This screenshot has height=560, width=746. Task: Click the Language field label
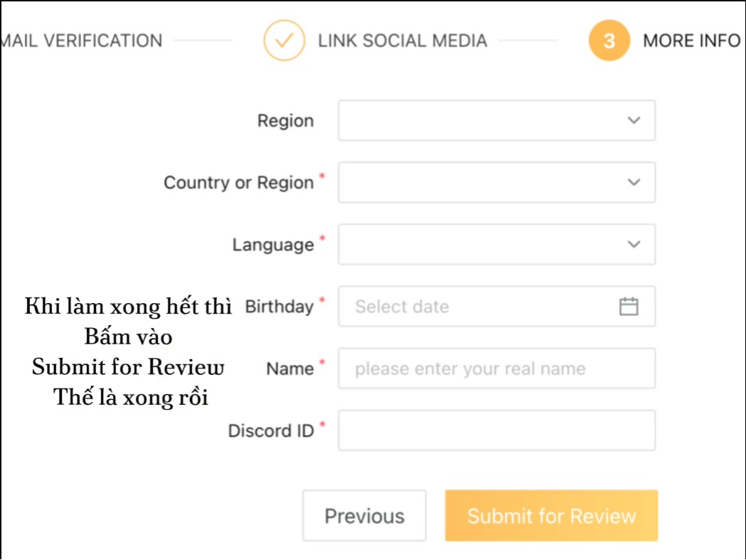(x=273, y=245)
